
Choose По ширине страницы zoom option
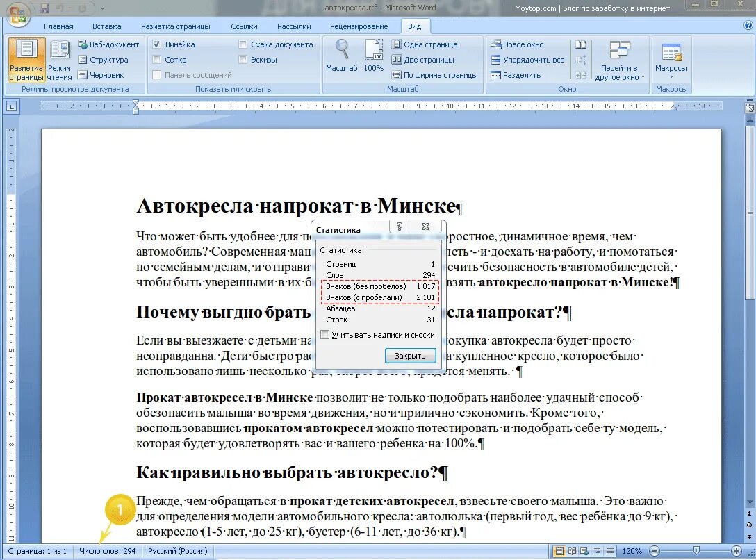coord(434,75)
